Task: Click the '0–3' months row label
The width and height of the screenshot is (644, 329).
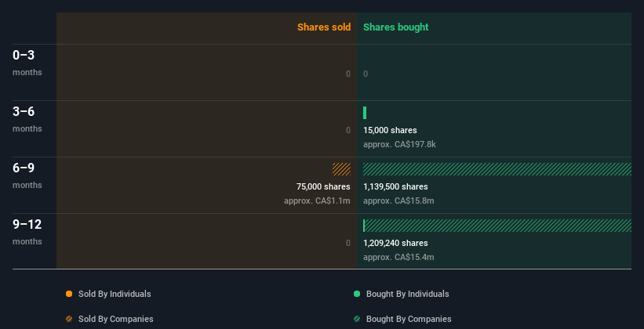Action: click(x=24, y=55)
